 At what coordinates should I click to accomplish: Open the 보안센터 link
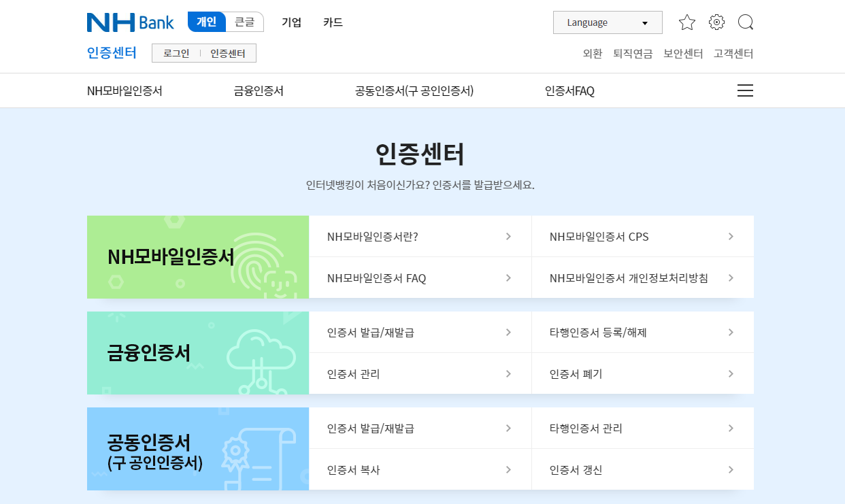pyautogui.click(x=683, y=54)
